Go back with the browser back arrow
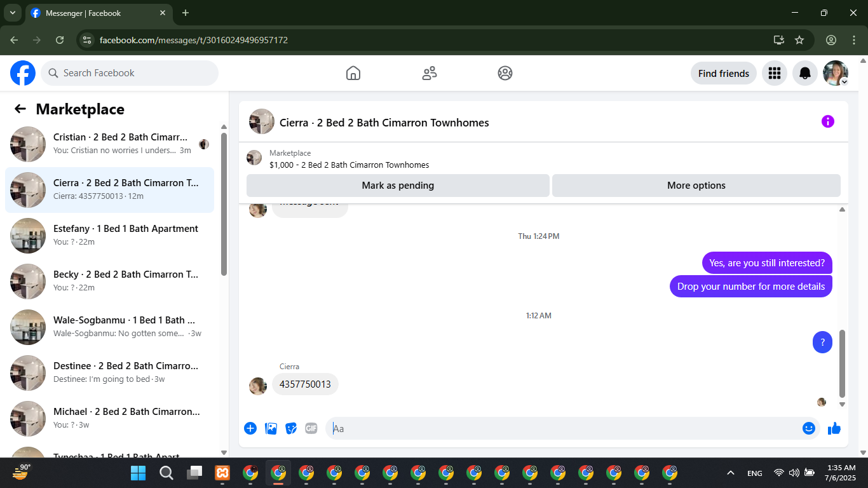 (x=14, y=39)
